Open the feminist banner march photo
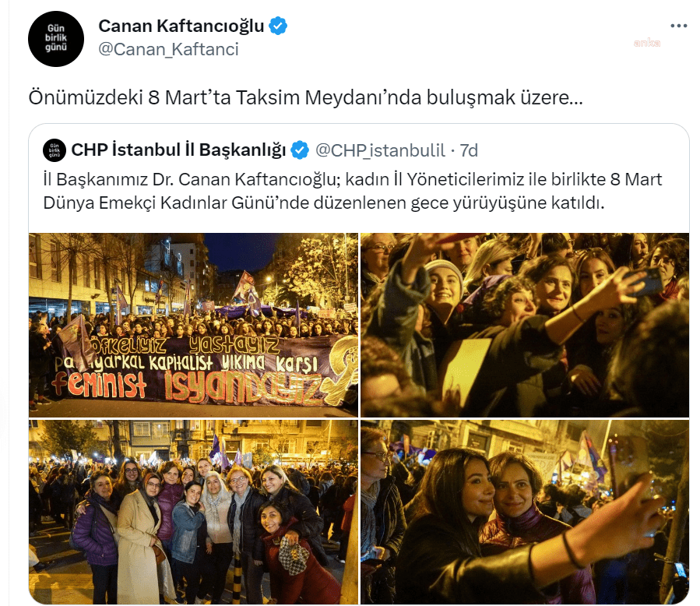Viewport: 700px width, 606px height. (x=193, y=325)
